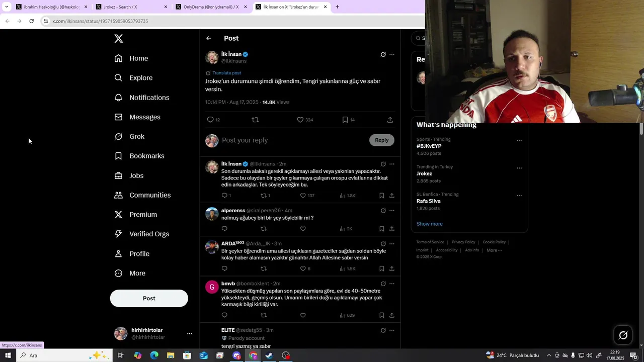Open options for Rafa Silva trend
The width and height of the screenshot is (644, 362).
click(x=519, y=196)
